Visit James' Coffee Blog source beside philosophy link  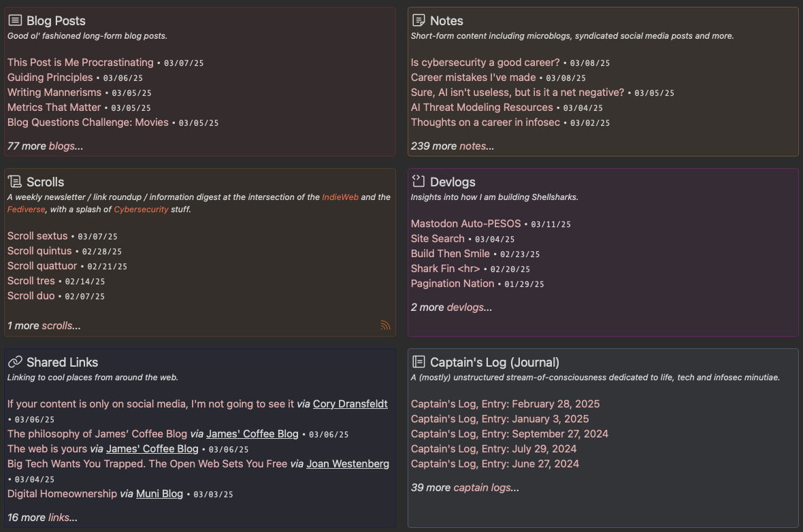(x=252, y=434)
